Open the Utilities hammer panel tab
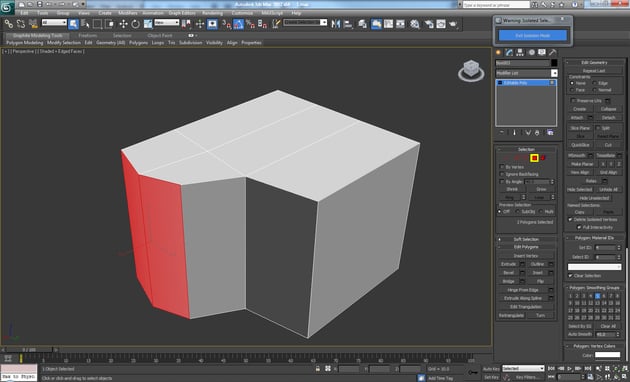Screen dimensions: 630x382 [x=553, y=53]
